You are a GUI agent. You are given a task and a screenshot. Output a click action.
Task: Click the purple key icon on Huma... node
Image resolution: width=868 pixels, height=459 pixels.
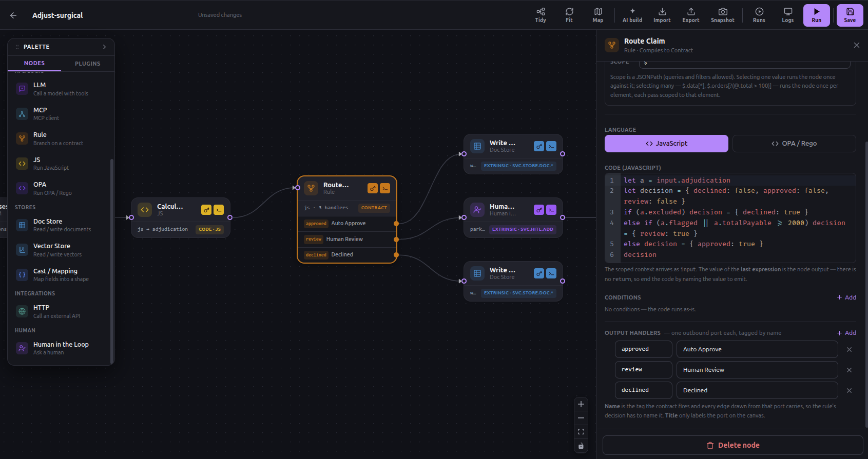(539, 210)
